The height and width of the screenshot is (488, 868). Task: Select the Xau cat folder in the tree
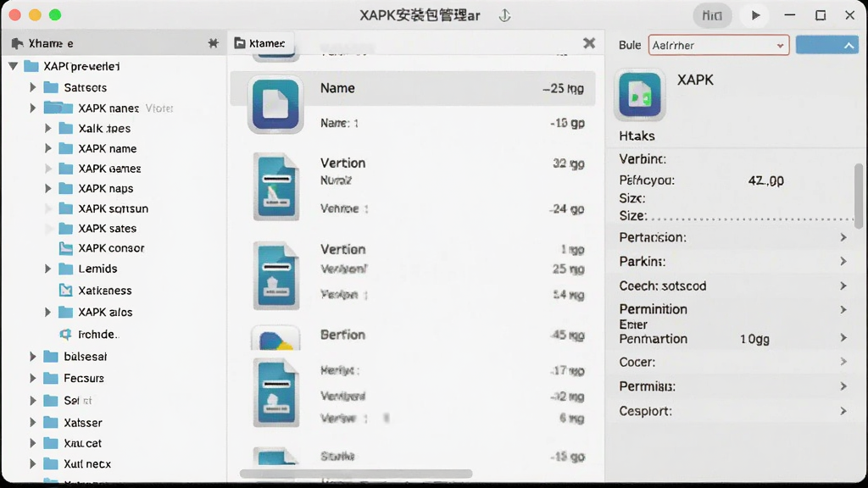click(x=73, y=443)
